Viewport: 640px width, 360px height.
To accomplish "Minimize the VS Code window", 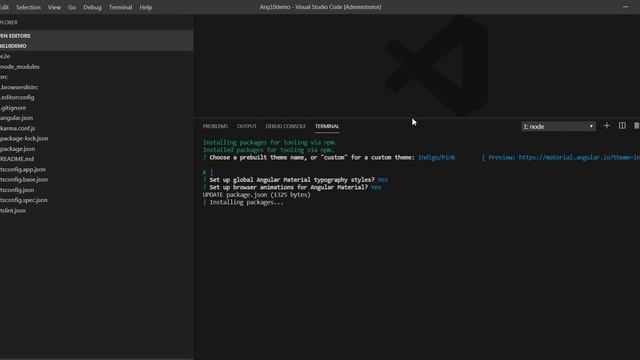I will pyautogui.click(x=625, y=7).
